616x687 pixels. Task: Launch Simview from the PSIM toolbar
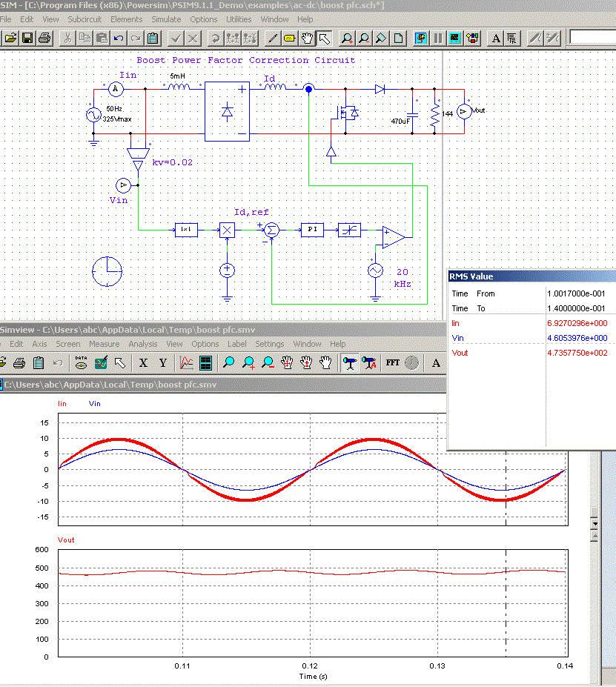click(455, 39)
